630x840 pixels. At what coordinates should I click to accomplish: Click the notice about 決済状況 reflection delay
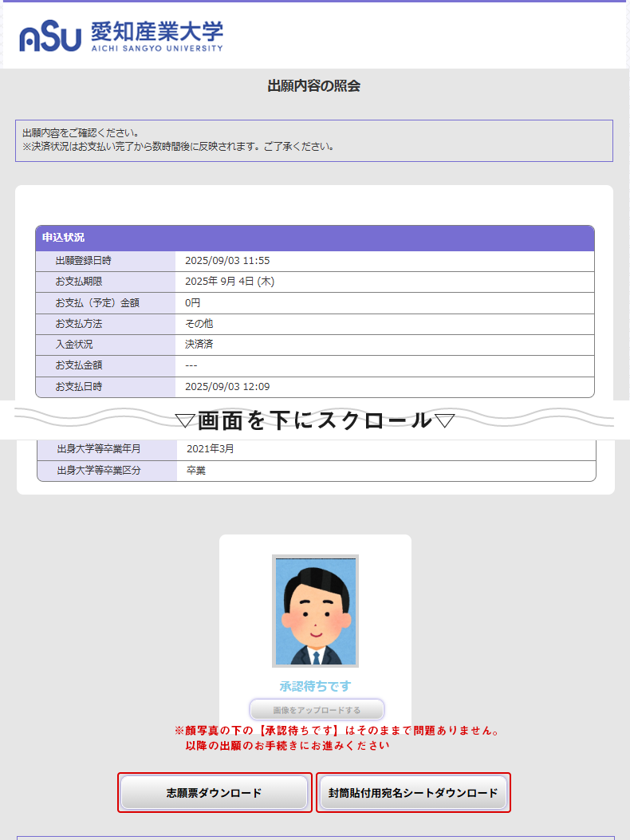[179, 147]
